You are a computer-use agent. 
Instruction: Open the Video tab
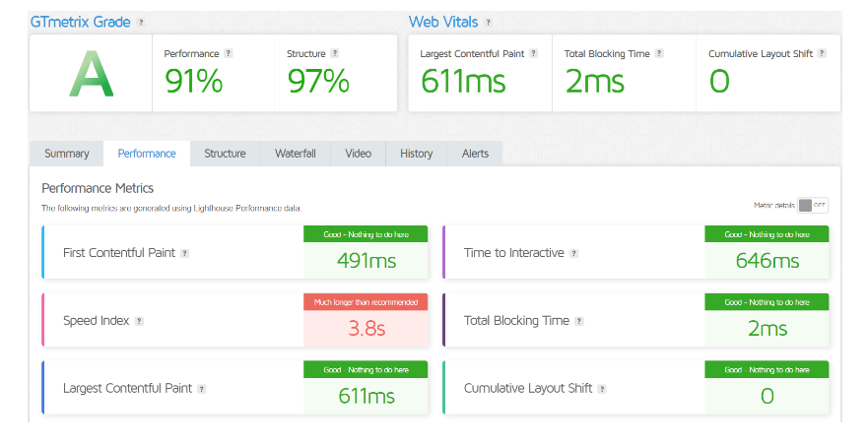[359, 154]
